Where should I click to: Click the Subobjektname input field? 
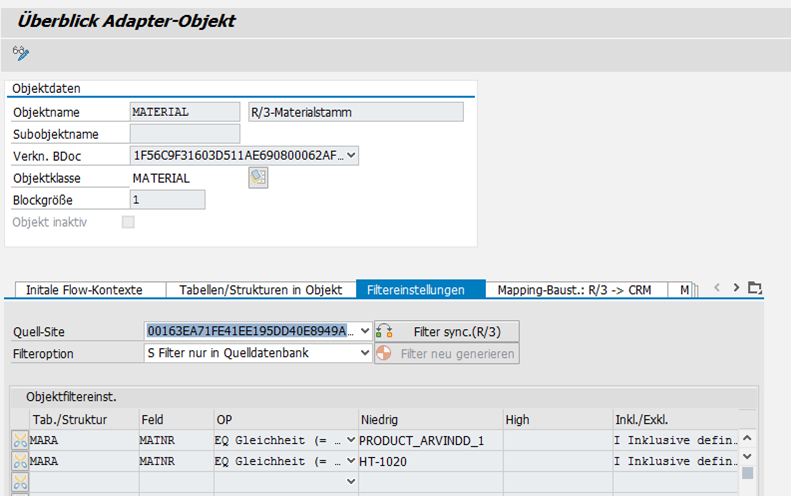pos(185,134)
